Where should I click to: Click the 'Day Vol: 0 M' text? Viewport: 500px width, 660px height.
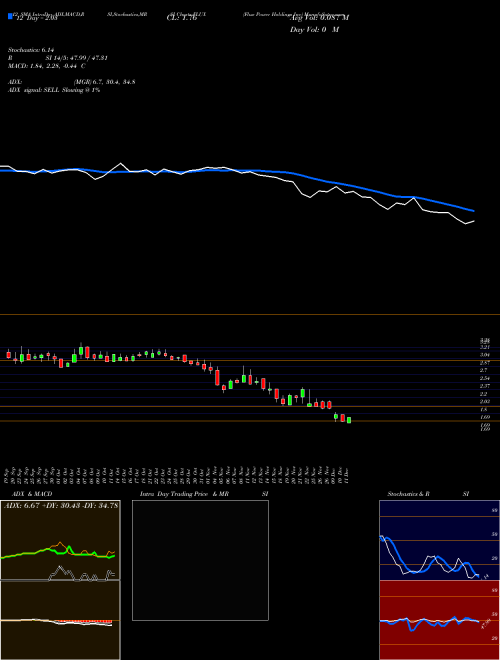314,29
